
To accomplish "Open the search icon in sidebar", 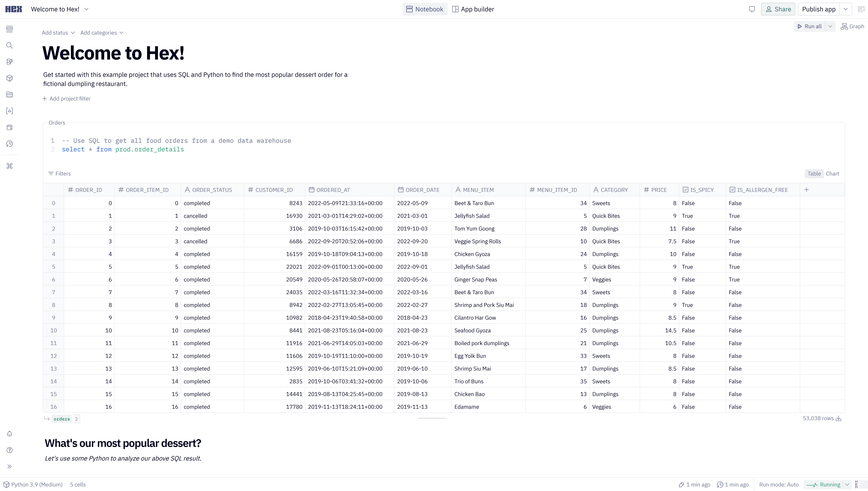I will (x=9, y=46).
